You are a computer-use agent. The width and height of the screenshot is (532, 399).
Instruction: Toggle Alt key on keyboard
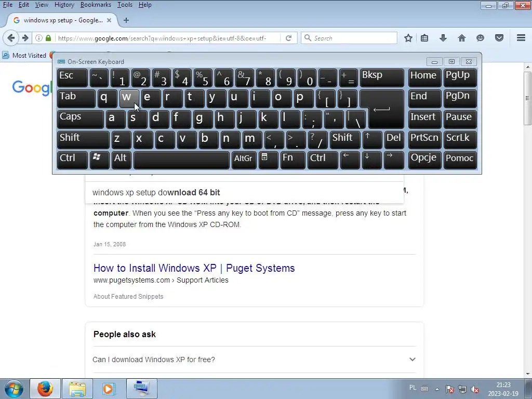[x=122, y=160]
